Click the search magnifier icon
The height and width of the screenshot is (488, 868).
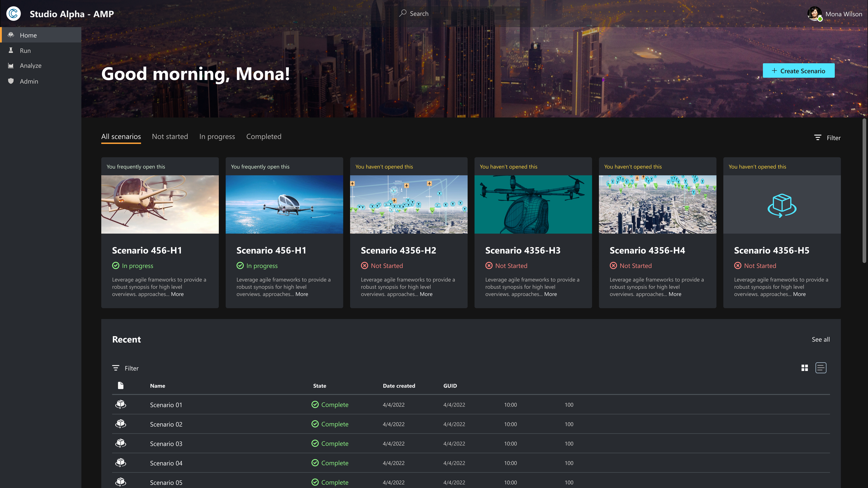pyautogui.click(x=402, y=14)
